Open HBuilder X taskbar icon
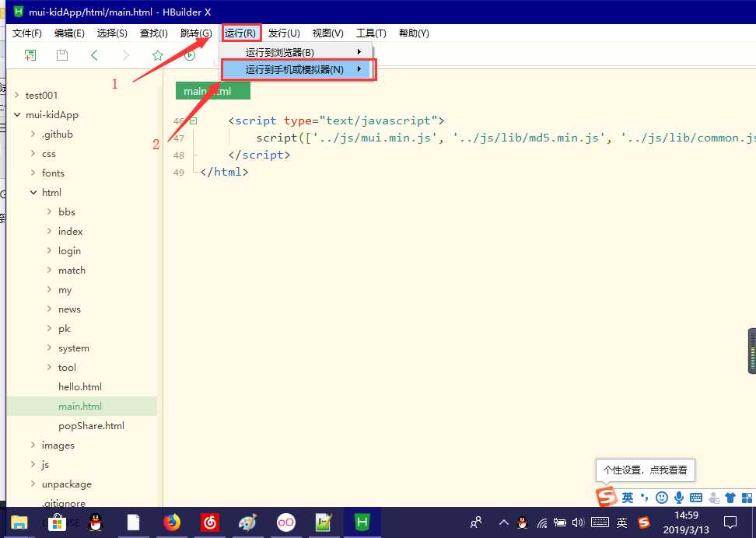 [362, 522]
